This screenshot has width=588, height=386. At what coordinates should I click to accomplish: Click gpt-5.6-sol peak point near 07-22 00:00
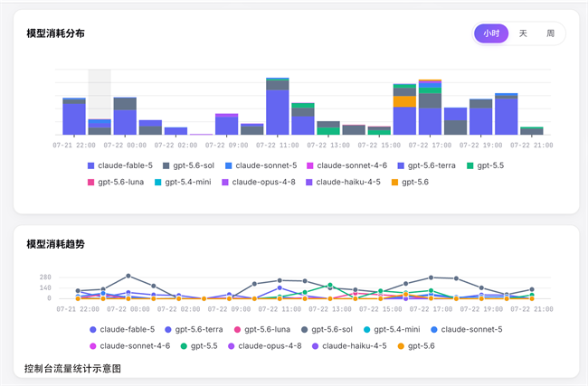pos(128,276)
